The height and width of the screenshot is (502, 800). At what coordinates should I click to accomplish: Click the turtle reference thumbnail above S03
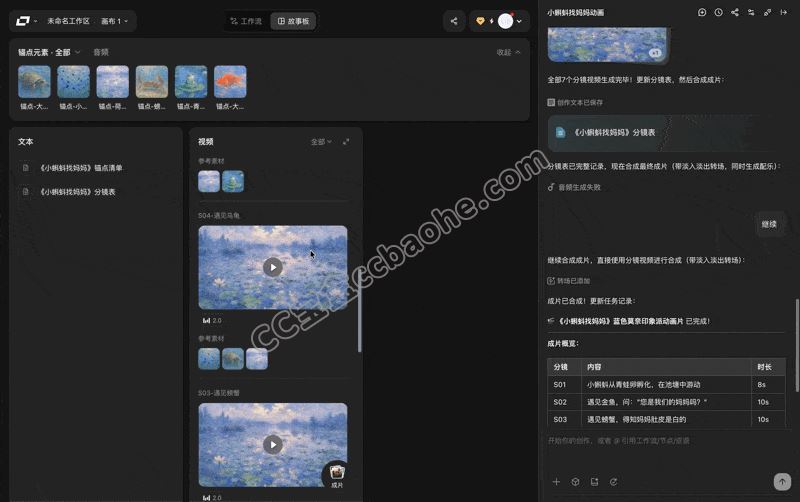(x=233, y=359)
